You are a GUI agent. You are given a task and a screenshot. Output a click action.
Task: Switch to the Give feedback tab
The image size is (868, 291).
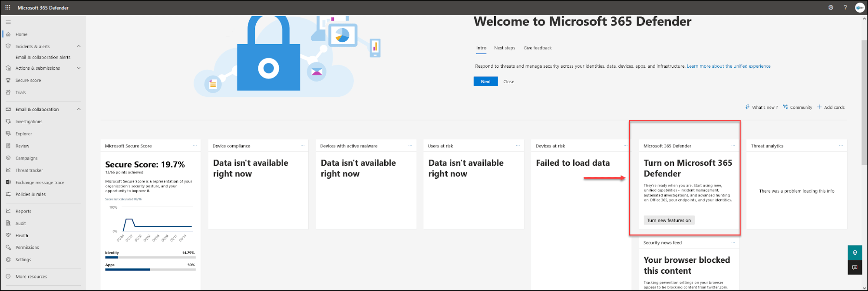coord(538,48)
